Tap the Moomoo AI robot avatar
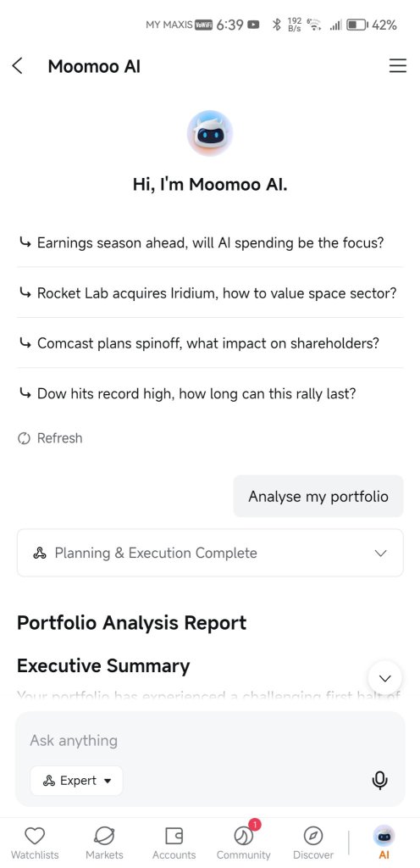 [x=210, y=133]
